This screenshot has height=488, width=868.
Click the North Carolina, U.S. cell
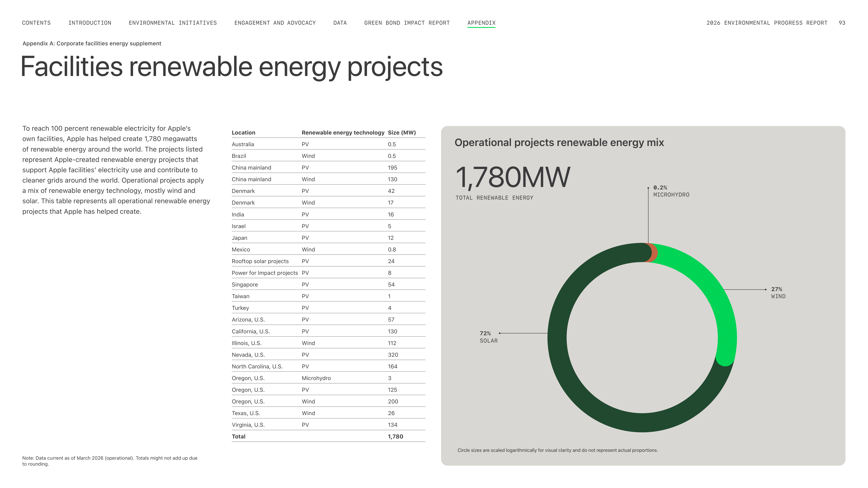257,366
